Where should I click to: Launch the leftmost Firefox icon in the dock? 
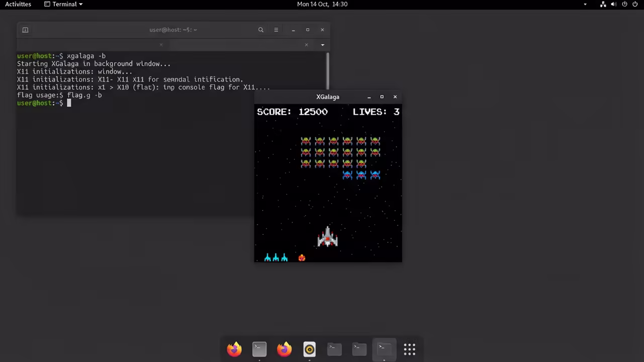[x=234, y=349]
